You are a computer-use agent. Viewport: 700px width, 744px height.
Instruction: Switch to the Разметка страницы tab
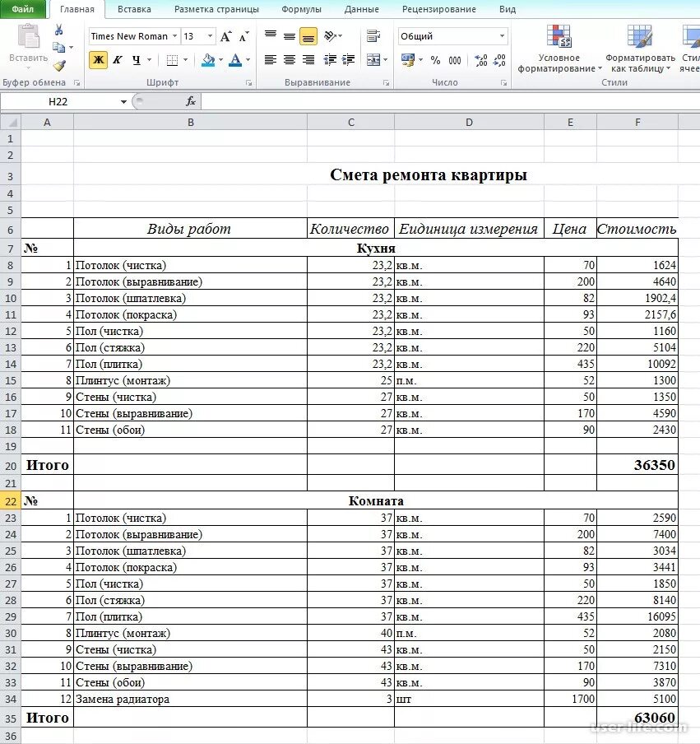click(216, 9)
